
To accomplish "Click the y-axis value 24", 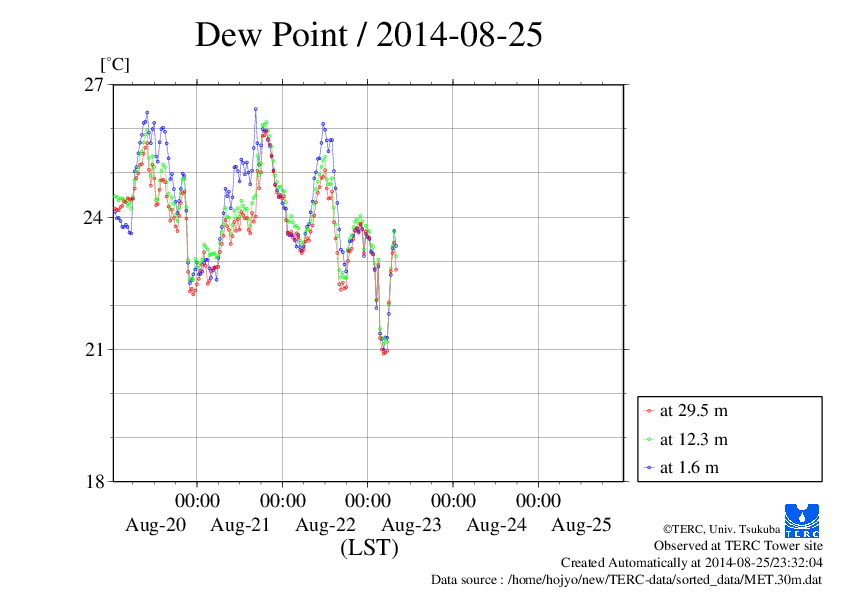I will (94, 217).
